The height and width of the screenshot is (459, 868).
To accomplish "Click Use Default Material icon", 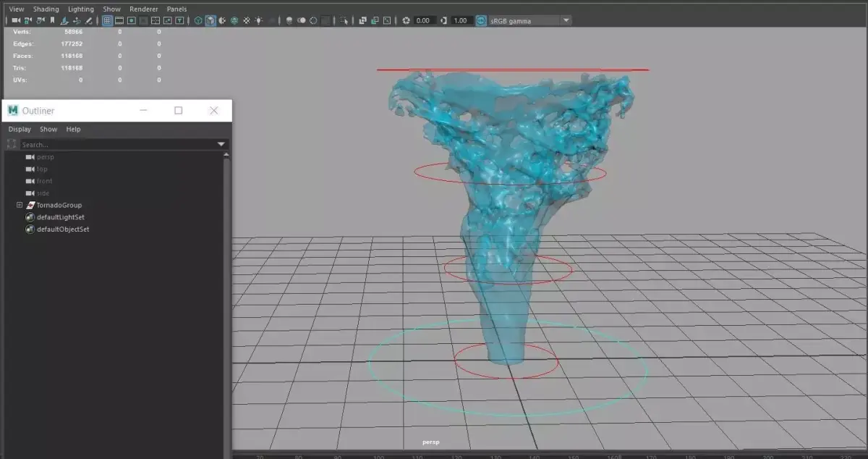I will [221, 20].
